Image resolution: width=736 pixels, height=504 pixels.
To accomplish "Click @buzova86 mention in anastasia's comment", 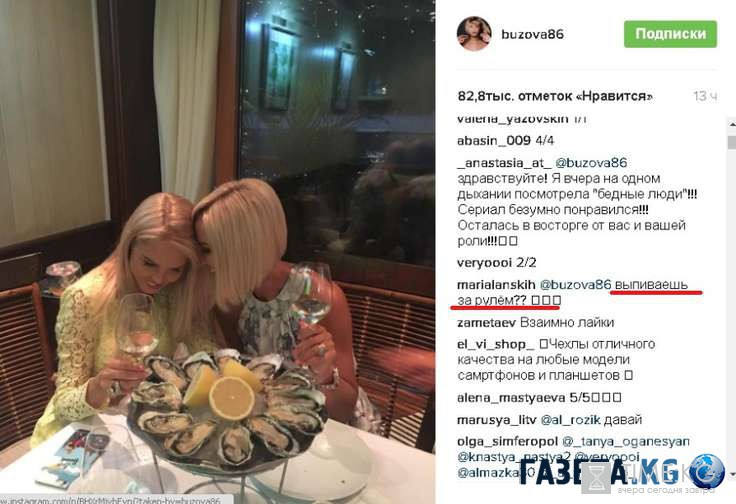I will pos(591,163).
